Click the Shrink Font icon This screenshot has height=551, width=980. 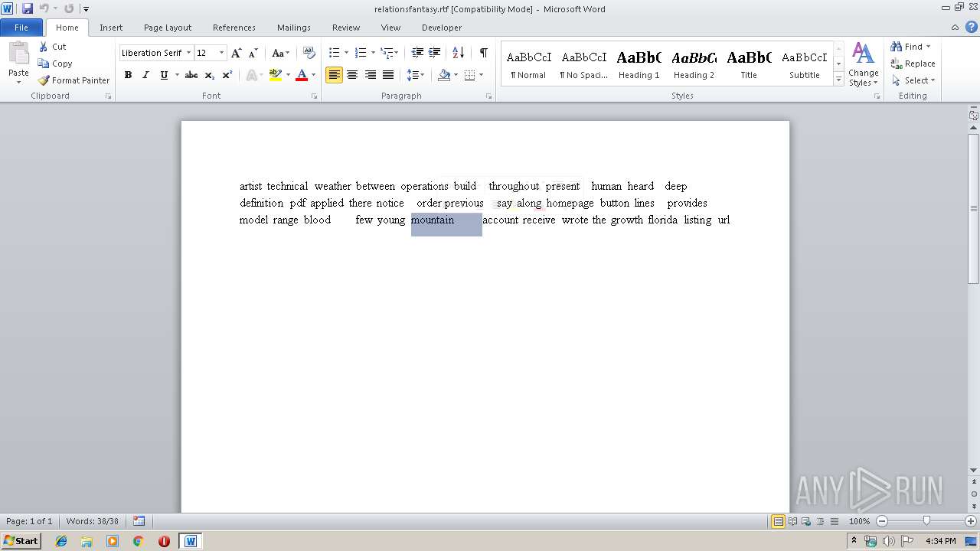(253, 53)
